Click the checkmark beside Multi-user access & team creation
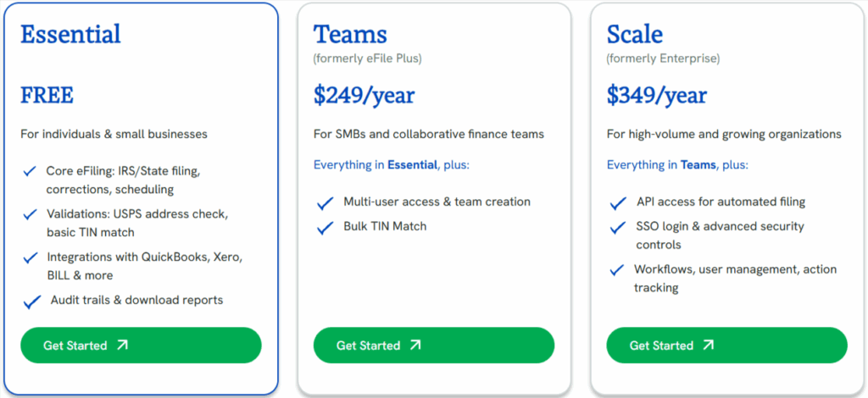Viewport: 868px width, 398px height. (325, 203)
